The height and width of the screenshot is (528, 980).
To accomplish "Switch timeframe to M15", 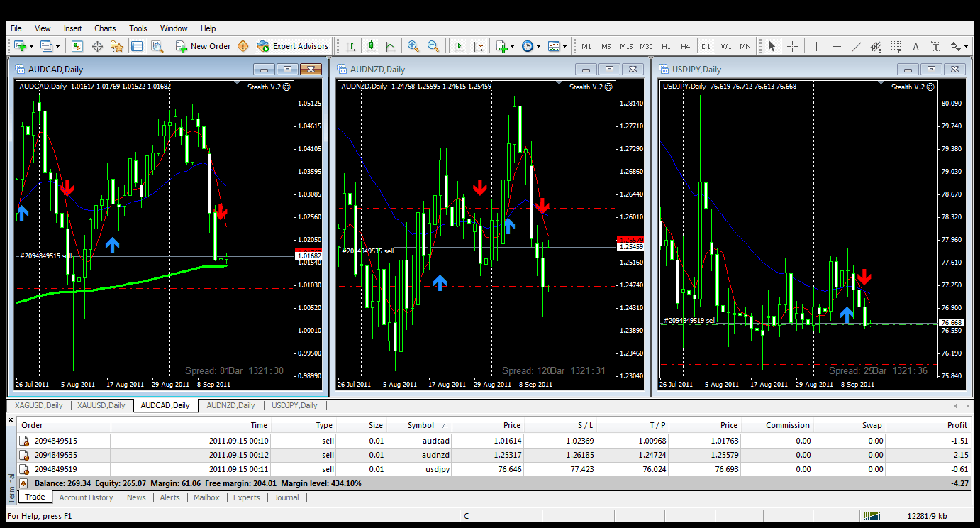I will pyautogui.click(x=626, y=46).
